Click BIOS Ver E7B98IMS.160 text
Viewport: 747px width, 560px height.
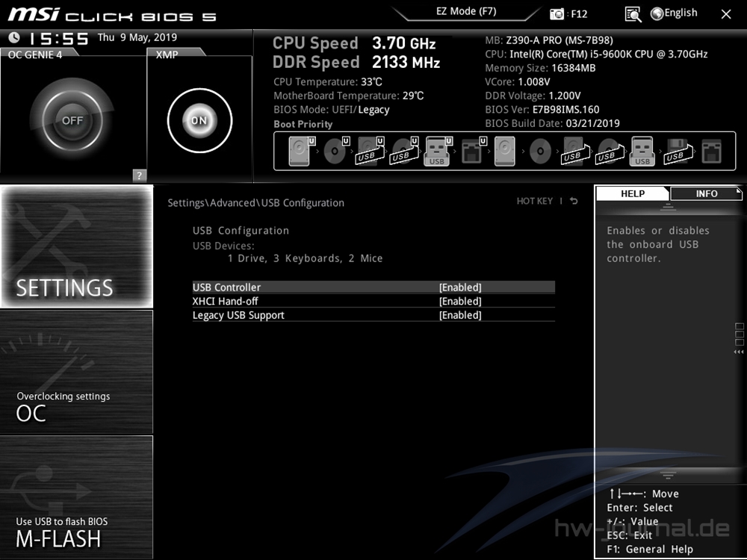[x=542, y=110]
